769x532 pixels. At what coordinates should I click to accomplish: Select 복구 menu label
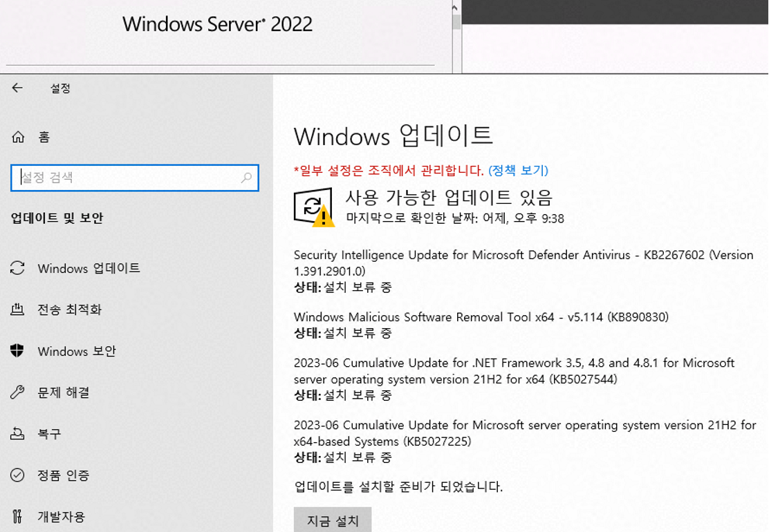coord(49,434)
